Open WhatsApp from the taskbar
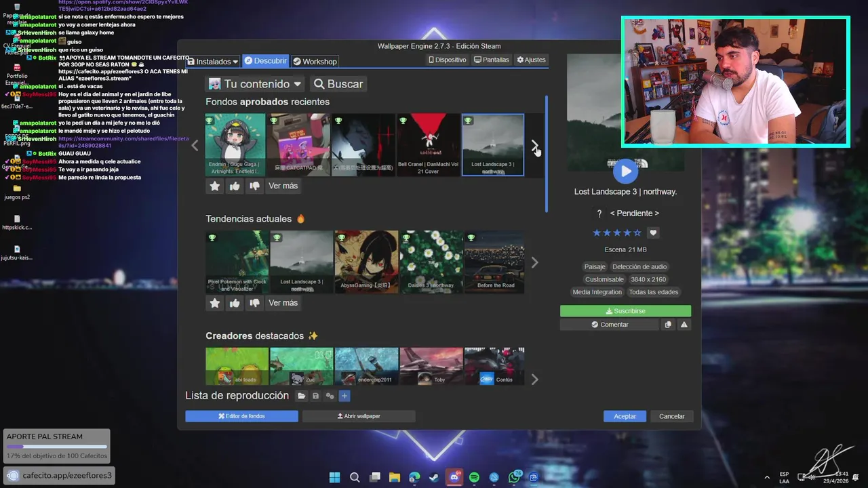This screenshot has width=868, height=488. pos(514,478)
